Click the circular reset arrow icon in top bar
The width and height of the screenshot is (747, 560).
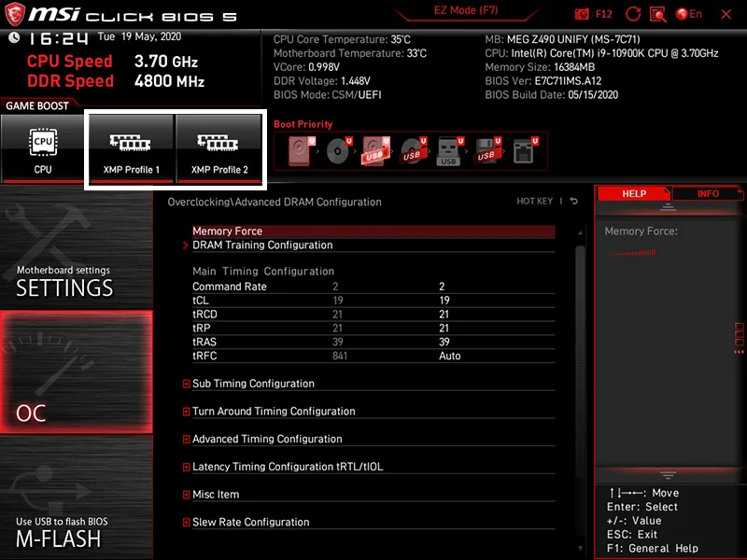point(633,14)
